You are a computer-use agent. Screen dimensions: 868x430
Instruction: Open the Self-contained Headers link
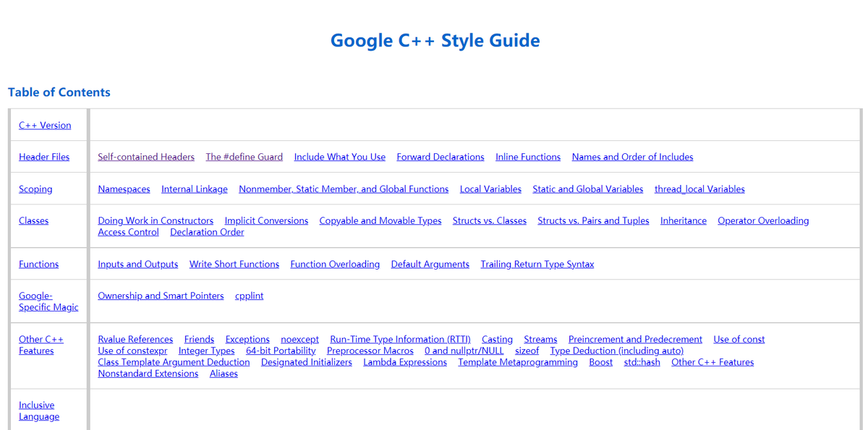tap(146, 157)
